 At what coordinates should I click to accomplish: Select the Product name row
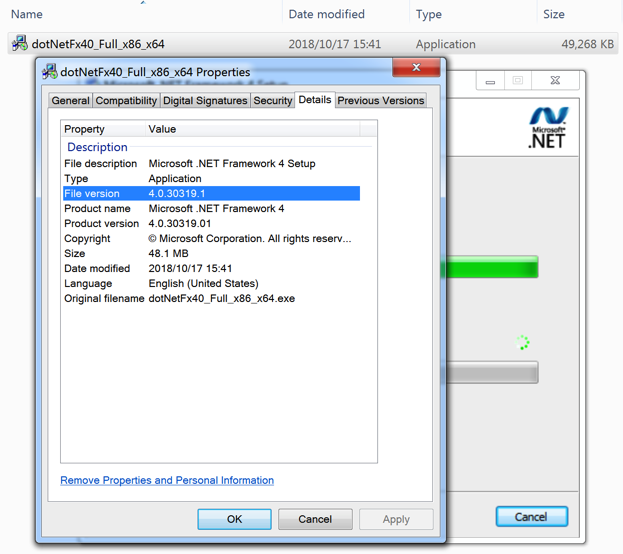pos(211,208)
